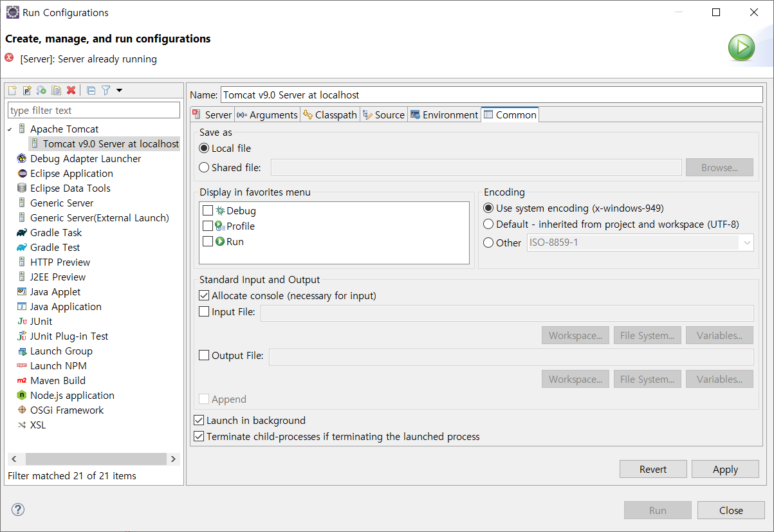Screen dimensions: 774x532
Task: Select J2EE Preview configuration type
Action: 57,277
